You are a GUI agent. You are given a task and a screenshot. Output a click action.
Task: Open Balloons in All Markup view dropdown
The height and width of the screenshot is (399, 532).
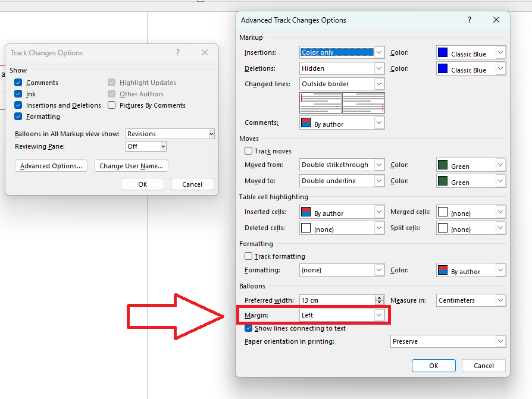[170, 134]
